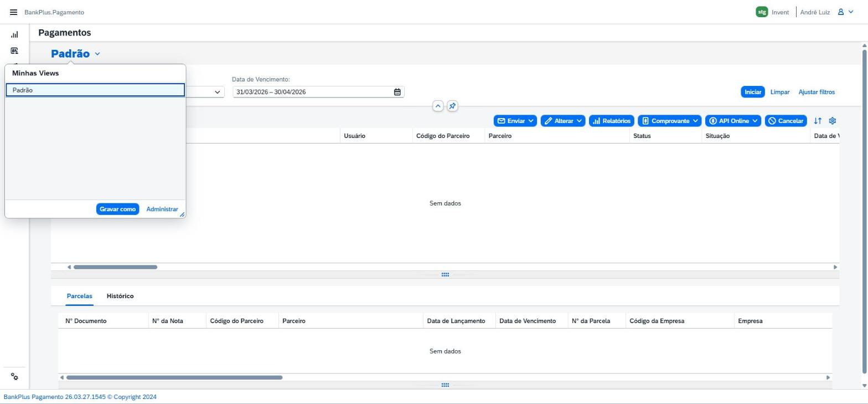Click the Parcelas table horizontal scrollbar thumb
Viewport: 868px width, 404px height.
(174, 377)
